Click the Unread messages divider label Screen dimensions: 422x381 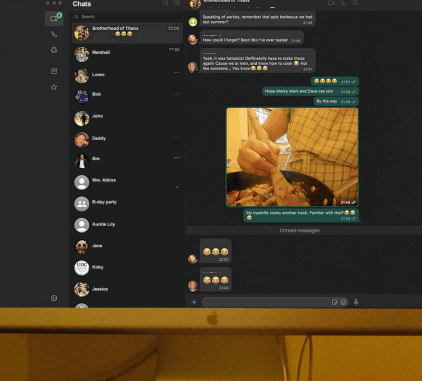click(299, 230)
